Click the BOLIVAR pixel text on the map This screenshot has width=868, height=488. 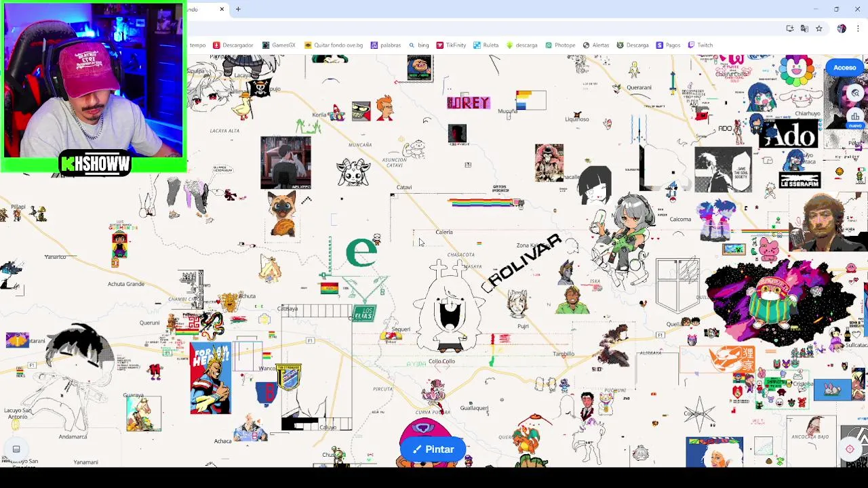(522, 262)
